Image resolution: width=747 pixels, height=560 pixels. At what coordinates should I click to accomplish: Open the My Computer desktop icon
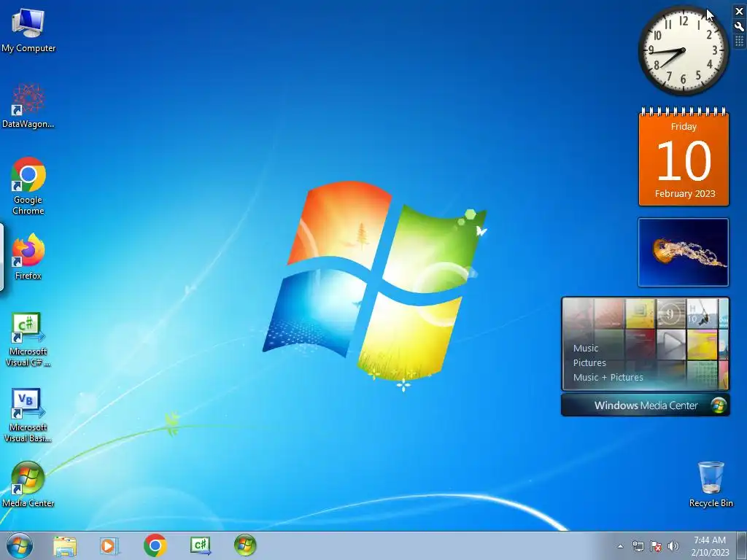(x=28, y=30)
